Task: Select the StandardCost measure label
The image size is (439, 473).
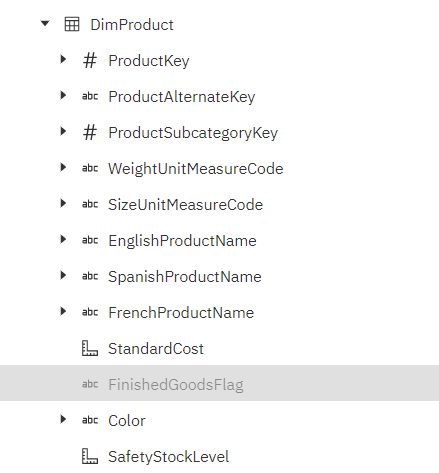Action: (x=156, y=349)
